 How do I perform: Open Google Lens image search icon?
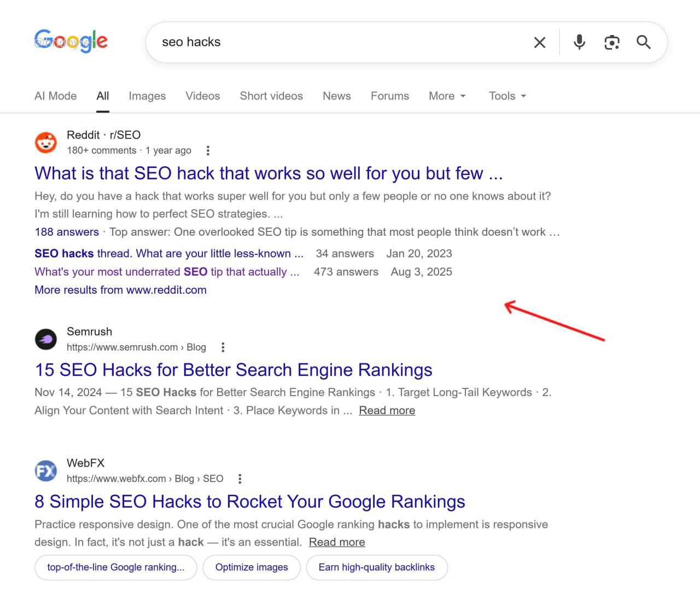[x=611, y=42]
